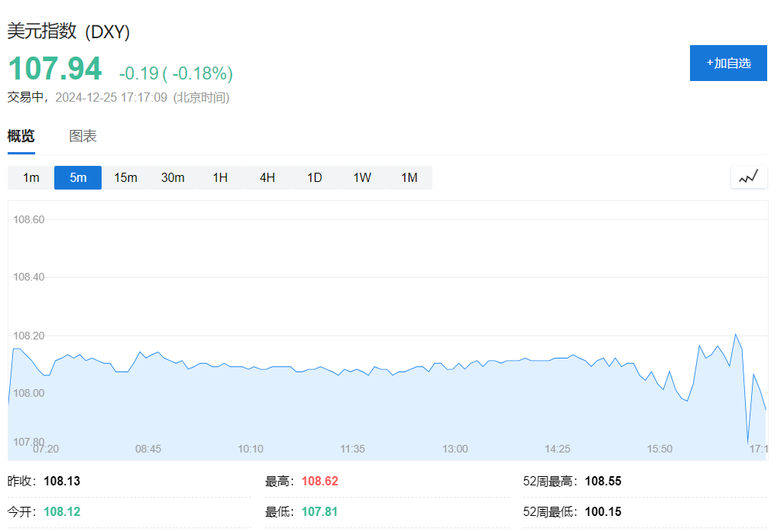
Task: Select the 1m interval
Action: coord(31,177)
